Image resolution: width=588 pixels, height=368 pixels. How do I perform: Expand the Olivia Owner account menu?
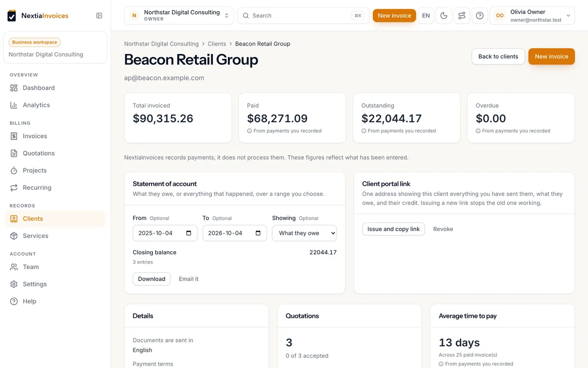click(532, 16)
